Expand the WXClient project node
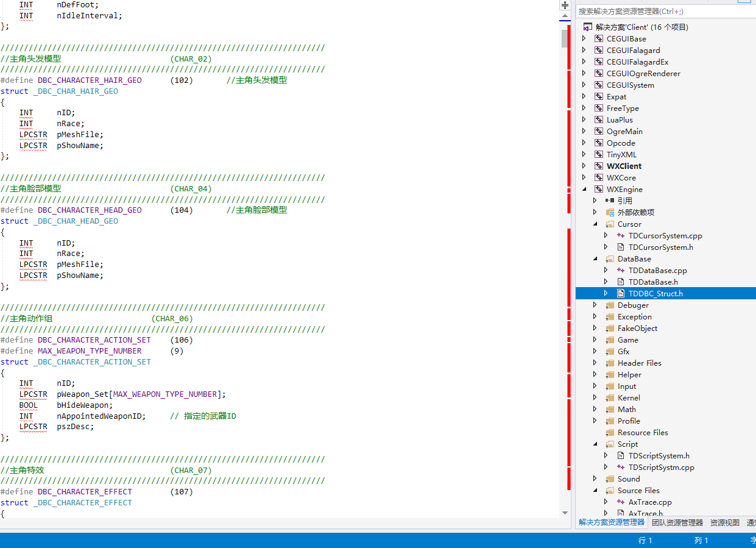The image size is (756, 548). 584,166
